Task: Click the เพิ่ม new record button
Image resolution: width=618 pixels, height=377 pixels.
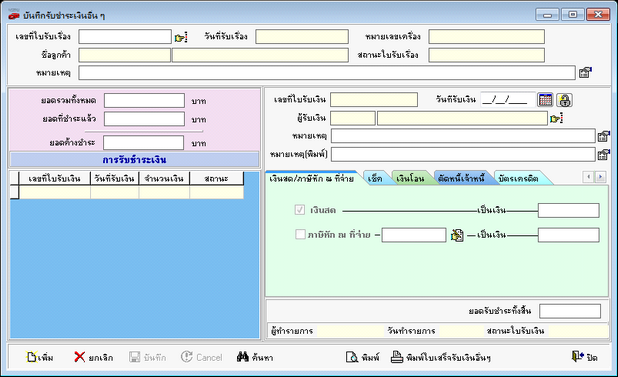Action: pyautogui.click(x=40, y=357)
